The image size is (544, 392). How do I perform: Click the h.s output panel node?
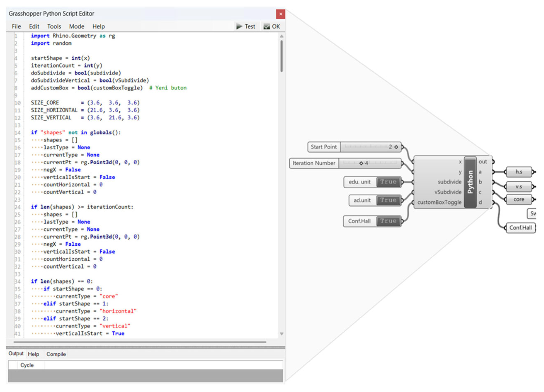519,172
